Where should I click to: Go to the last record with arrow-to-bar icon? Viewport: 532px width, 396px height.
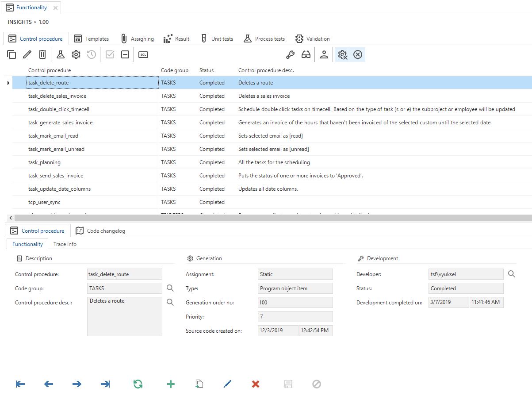click(105, 384)
